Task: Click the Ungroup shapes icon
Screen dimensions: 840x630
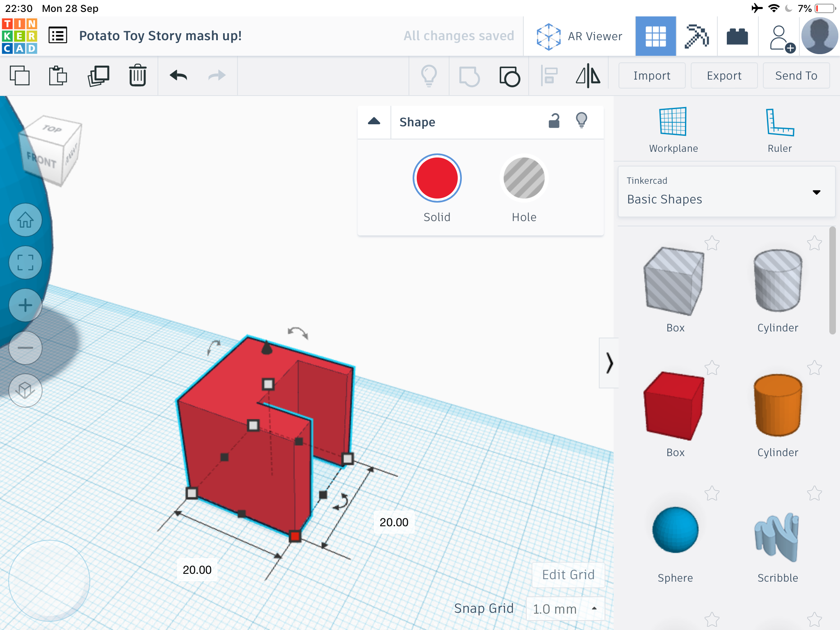Action: [509, 76]
